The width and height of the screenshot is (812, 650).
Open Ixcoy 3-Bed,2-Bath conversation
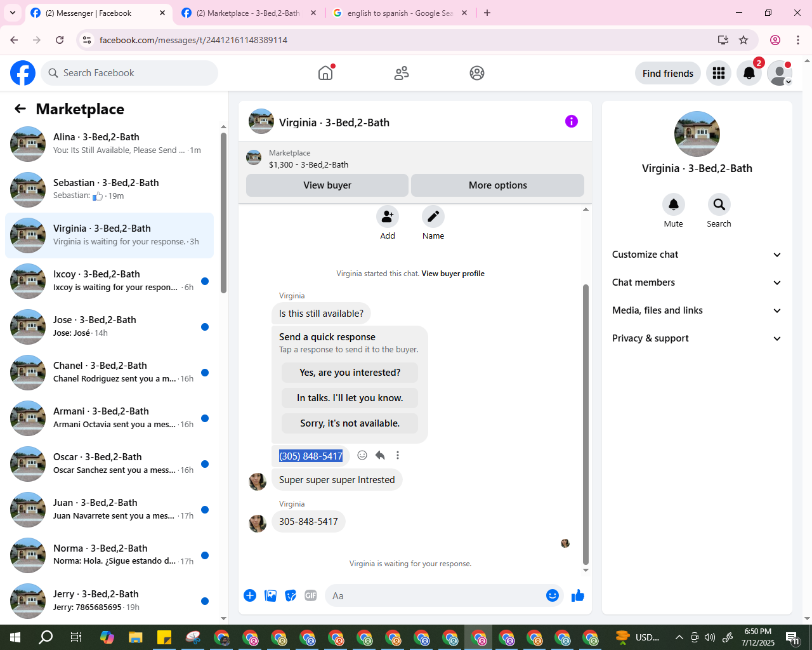tap(109, 281)
